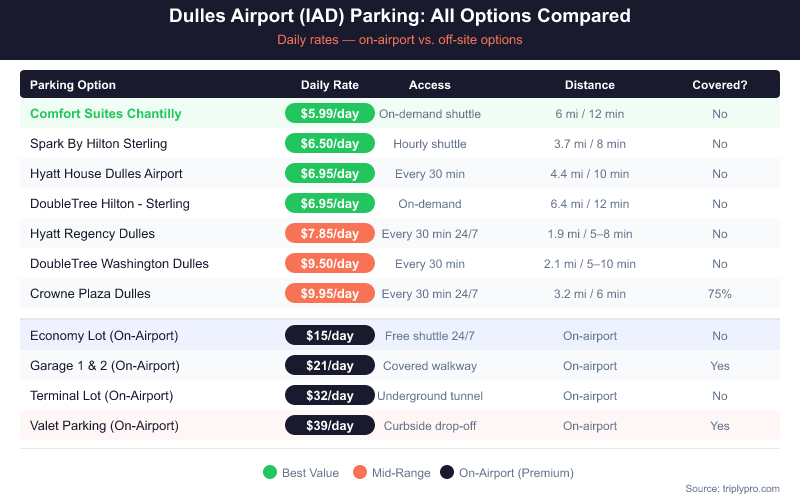This screenshot has width=800, height=500.
Task: Click the green Best Value legend dot
Action: click(269, 472)
